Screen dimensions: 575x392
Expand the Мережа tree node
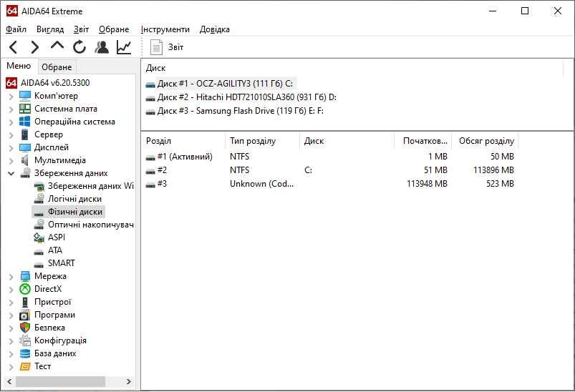click(11, 277)
